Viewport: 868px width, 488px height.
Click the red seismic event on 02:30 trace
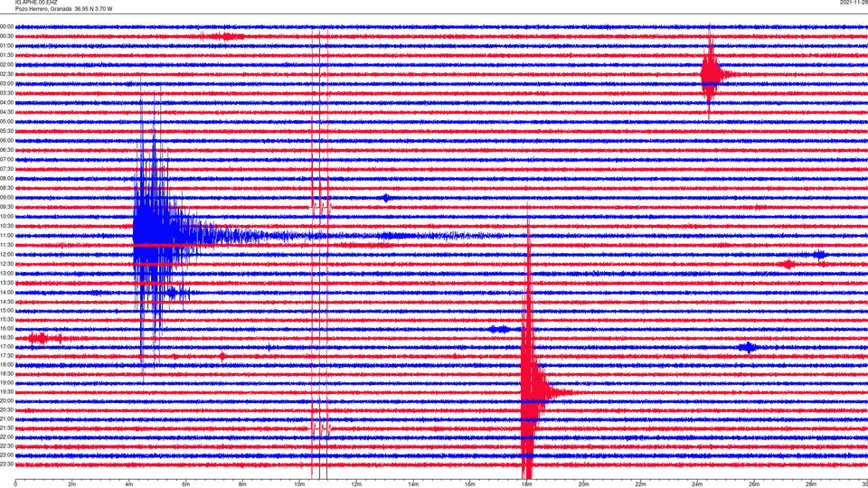pos(711,73)
